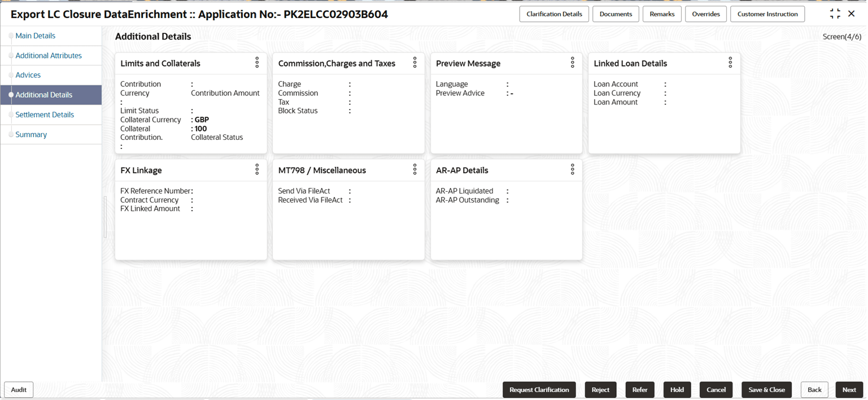The width and height of the screenshot is (868, 400).
Task: Click the Cancel button
Action: 716,390
